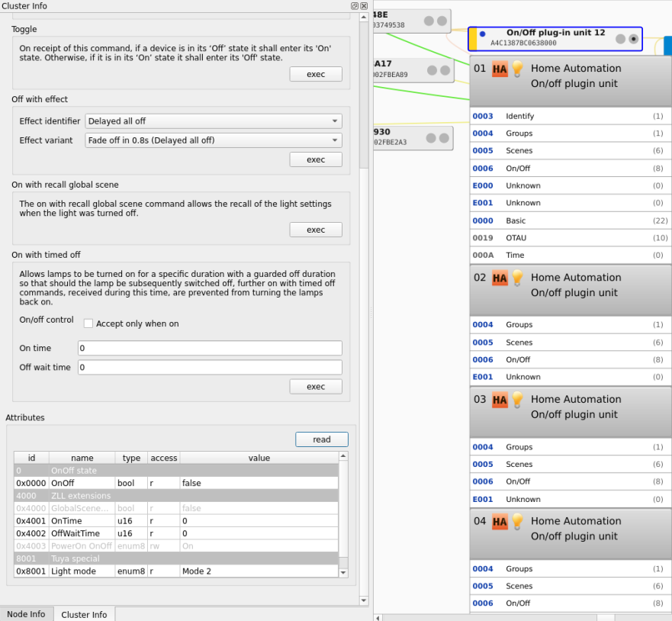The width and height of the screenshot is (672, 621).
Task: Click the blue dot indicator on plug-in unit 12
Action: tap(483, 34)
